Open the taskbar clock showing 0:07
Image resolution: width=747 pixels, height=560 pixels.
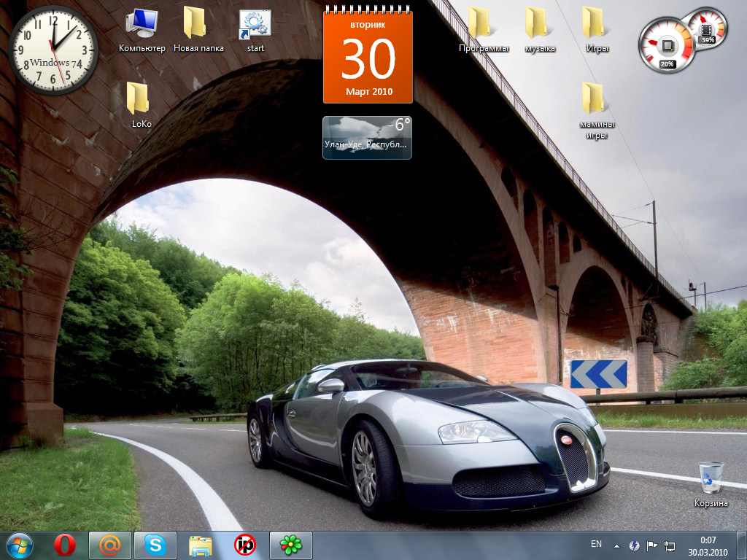(708, 545)
